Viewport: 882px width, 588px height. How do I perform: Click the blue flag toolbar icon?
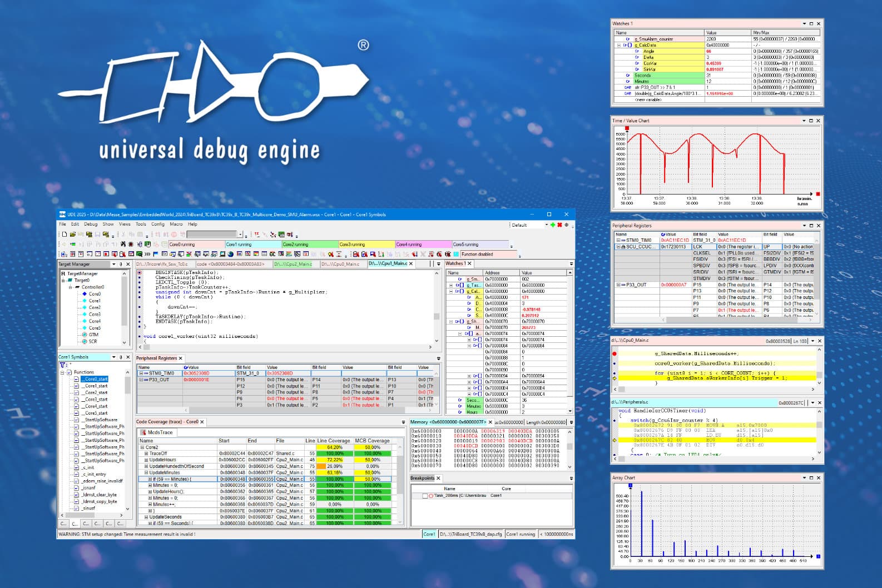pyautogui.click(x=156, y=254)
